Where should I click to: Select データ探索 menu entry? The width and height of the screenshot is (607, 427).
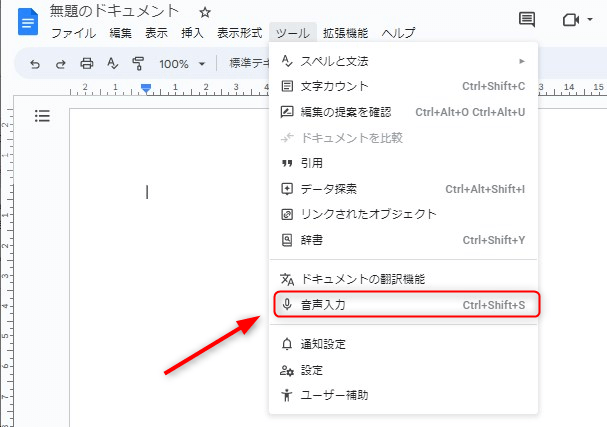click(403, 189)
